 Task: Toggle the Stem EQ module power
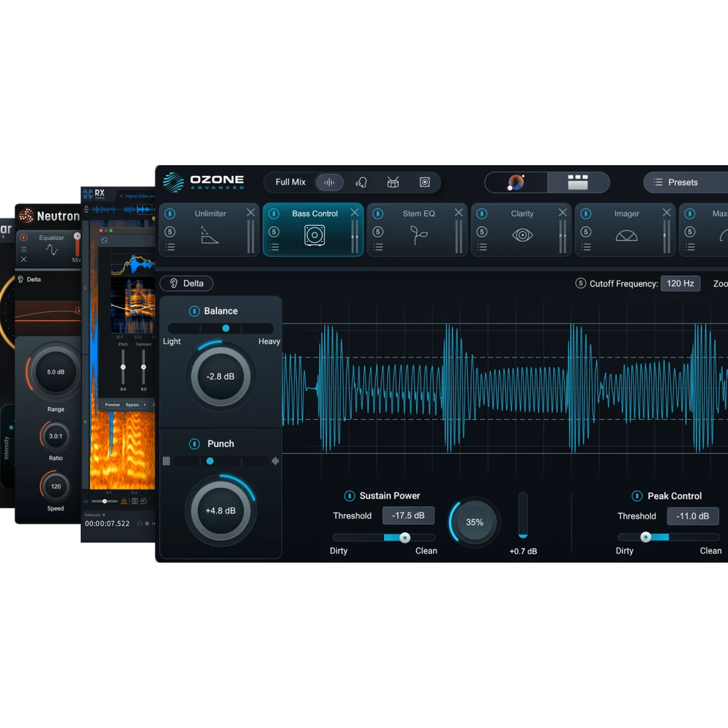[378, 214]
